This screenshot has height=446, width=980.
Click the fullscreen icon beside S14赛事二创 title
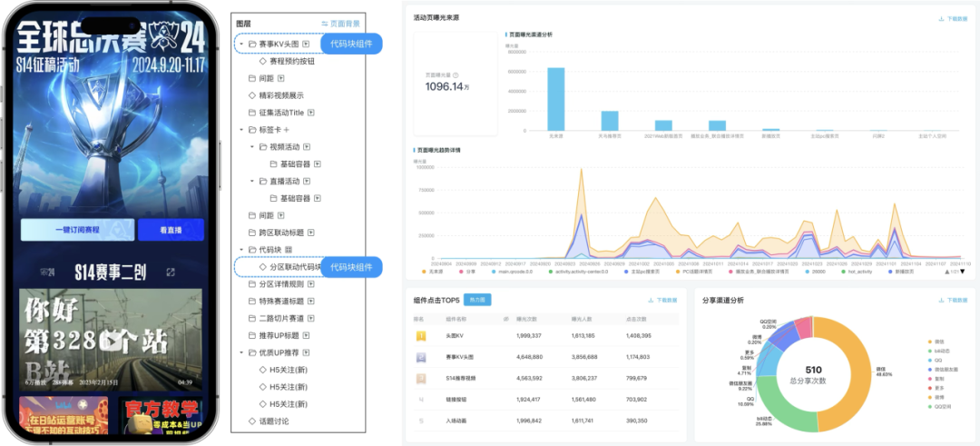pos(171,273)
